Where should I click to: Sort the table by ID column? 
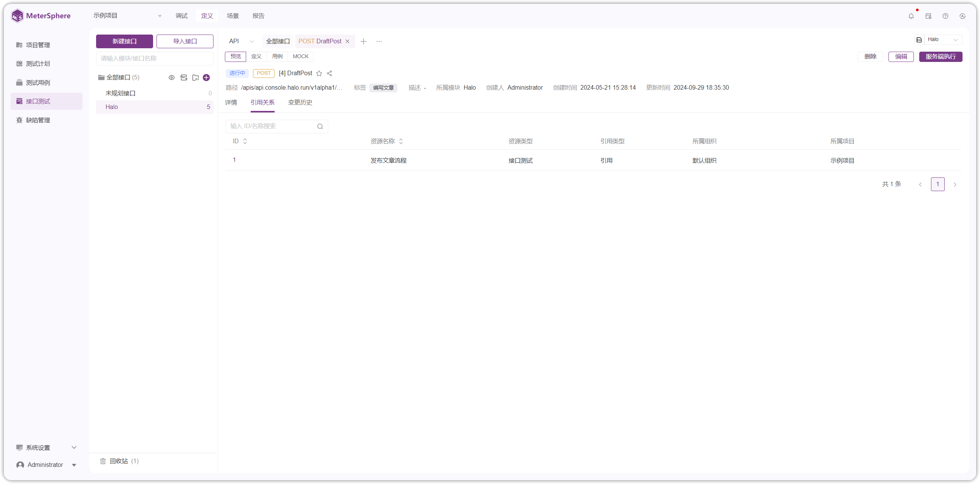pos(245,141)
